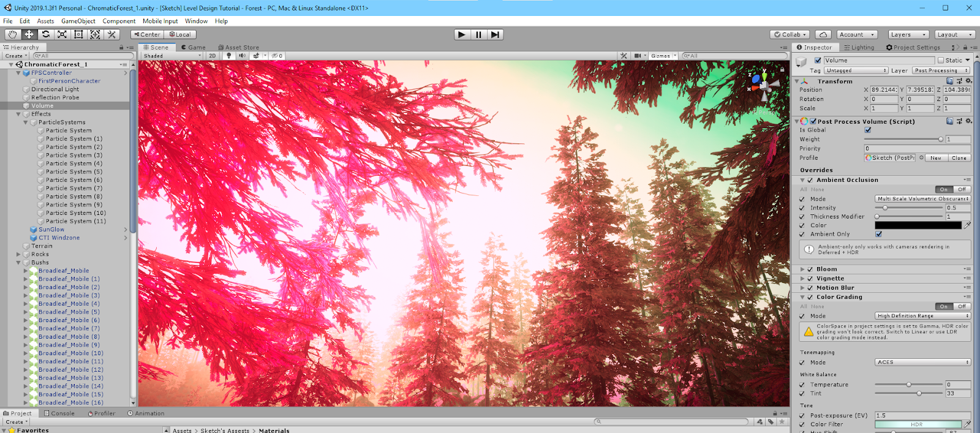Open Layers dropdown
The width and height of the screenshot is (980, 433).
908,34
